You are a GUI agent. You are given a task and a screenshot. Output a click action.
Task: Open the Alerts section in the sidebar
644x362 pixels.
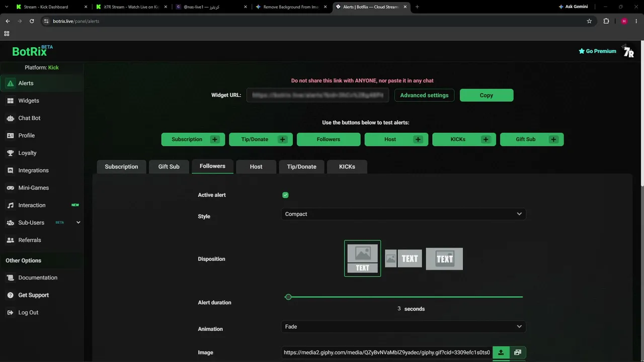click(42, 83)
